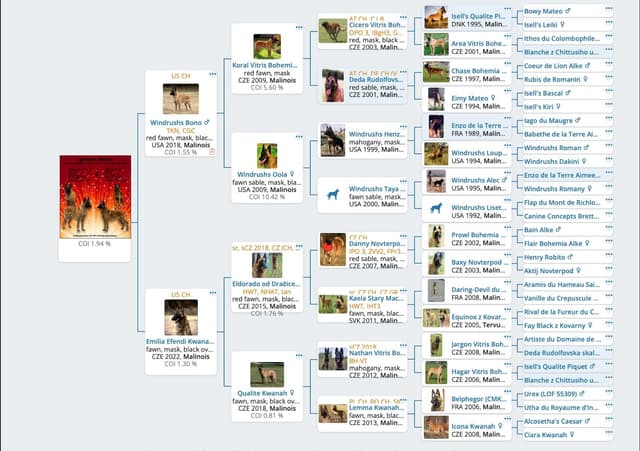Open the three-dot menu on Koral Vitris Bohemia card
Image resolution: width=640 pixels, height=451 pixels.
pos(299,28)
